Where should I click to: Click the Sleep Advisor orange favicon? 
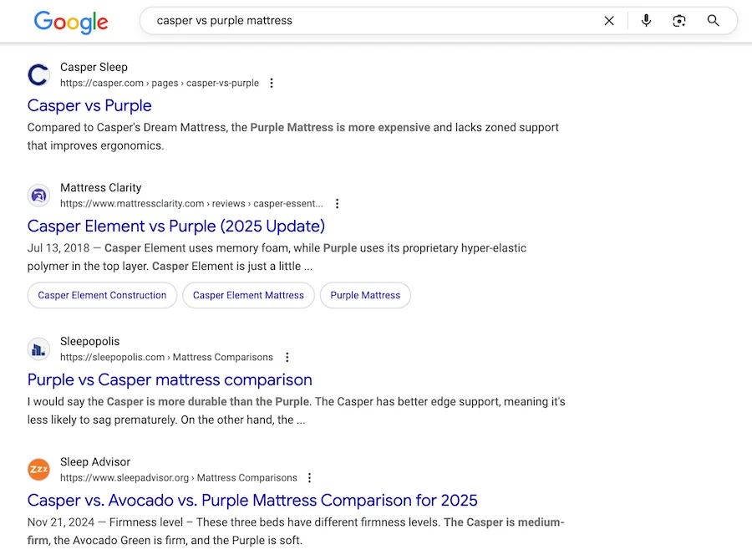pyautogui.click(x=38, y=470)
